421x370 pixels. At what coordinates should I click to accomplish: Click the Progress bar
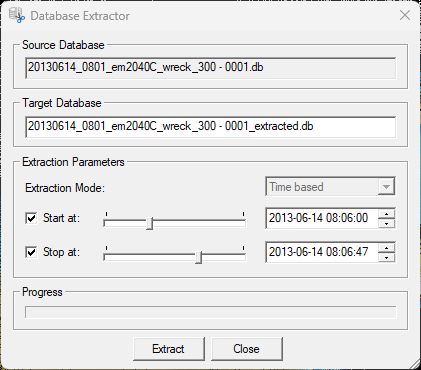(x=210, y=312)
